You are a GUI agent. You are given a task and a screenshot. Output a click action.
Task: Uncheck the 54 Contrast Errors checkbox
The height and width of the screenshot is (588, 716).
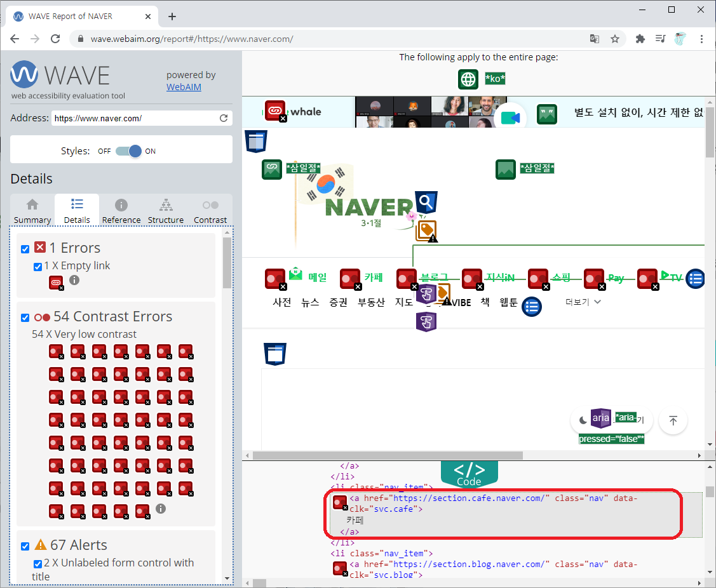tap(25, 317)
